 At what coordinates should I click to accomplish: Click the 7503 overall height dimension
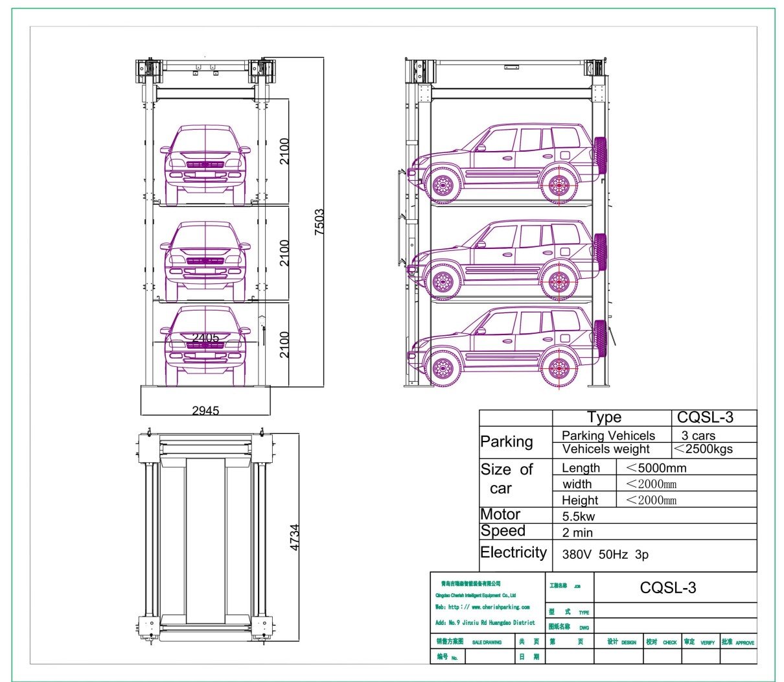coord(319,222)
